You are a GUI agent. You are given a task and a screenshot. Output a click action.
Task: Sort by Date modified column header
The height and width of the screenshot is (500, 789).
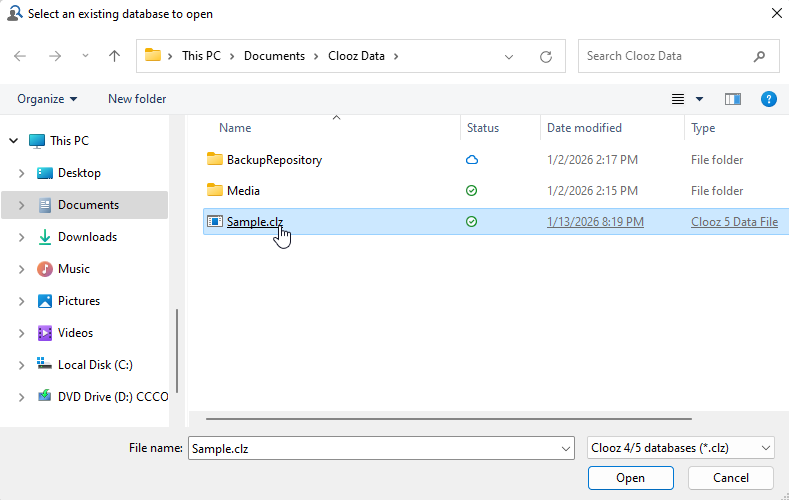coord(584,128)
